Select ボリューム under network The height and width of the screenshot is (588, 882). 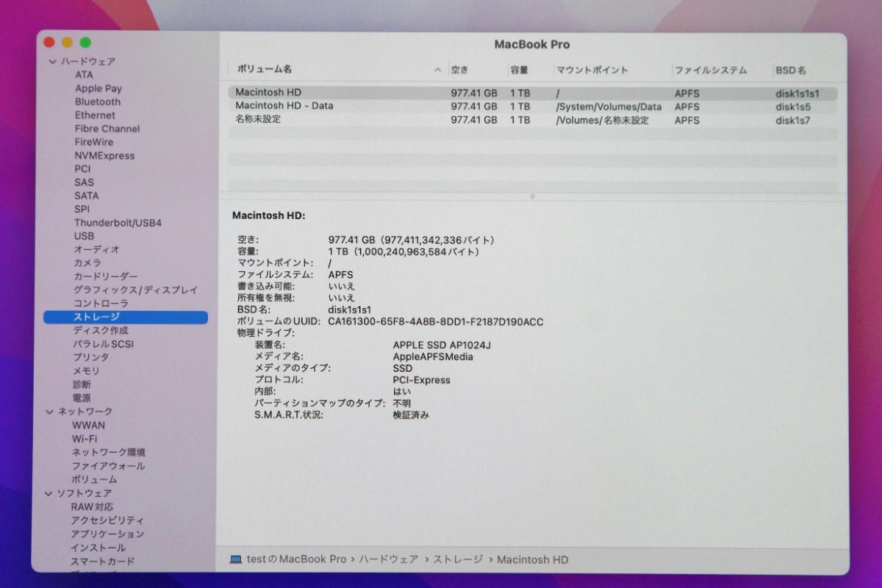[95, 479]
